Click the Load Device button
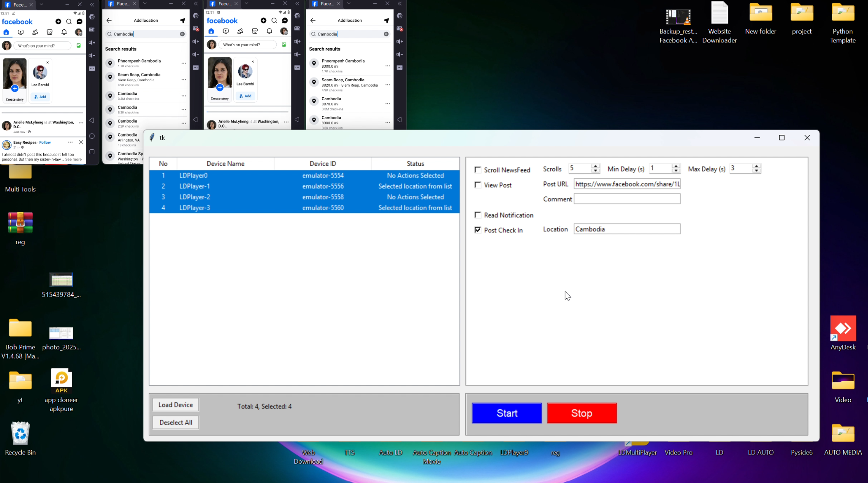Image resolution: width=868 pixels, height=483 pixels. (x=176, y=405)
